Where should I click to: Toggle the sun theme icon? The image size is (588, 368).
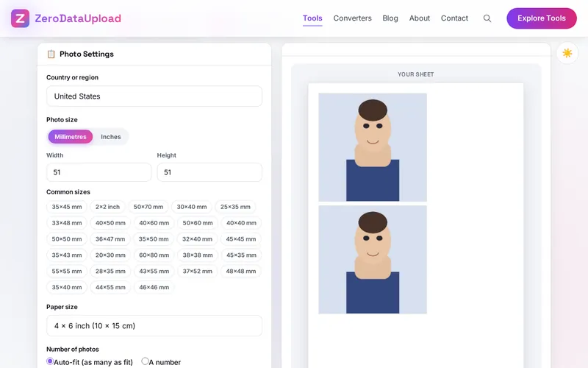(x=567, y=53)
